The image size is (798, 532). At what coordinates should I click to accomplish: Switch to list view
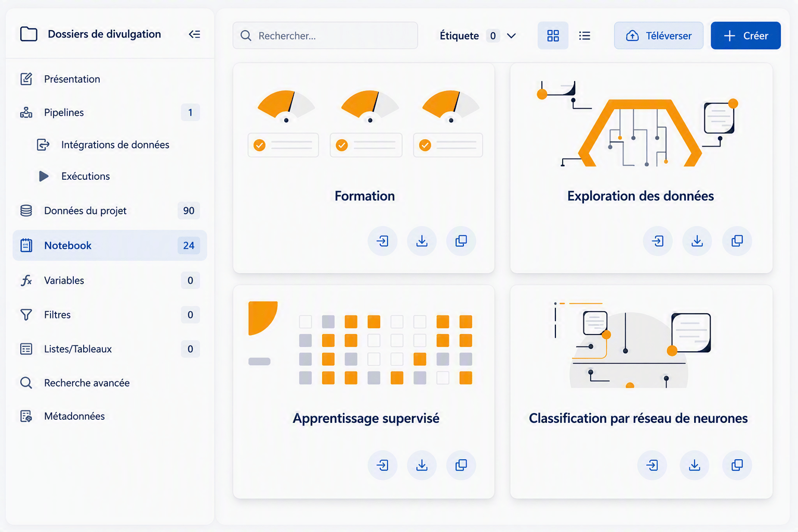584,35
